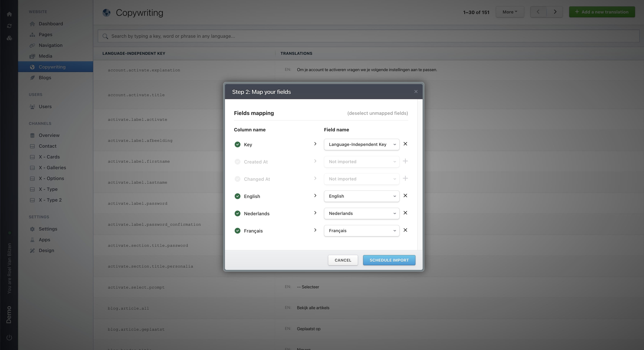This screenshot has height=350, width=644.
Task: Click X icon beside Français field
Action: click(405, 230)
